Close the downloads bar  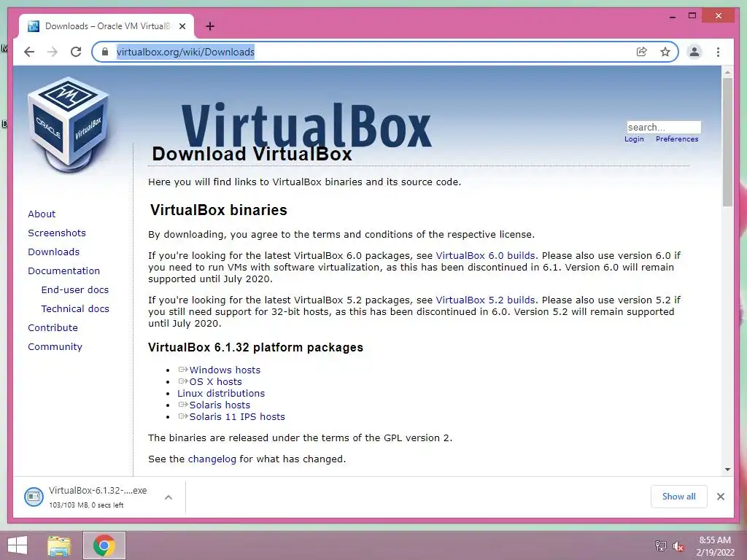click(721, 497)
